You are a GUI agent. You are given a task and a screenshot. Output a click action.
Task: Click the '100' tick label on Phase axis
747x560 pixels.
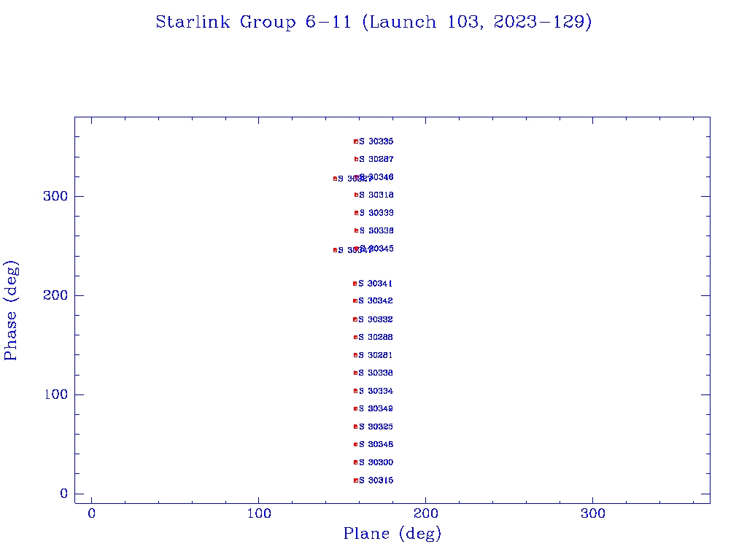55,394
